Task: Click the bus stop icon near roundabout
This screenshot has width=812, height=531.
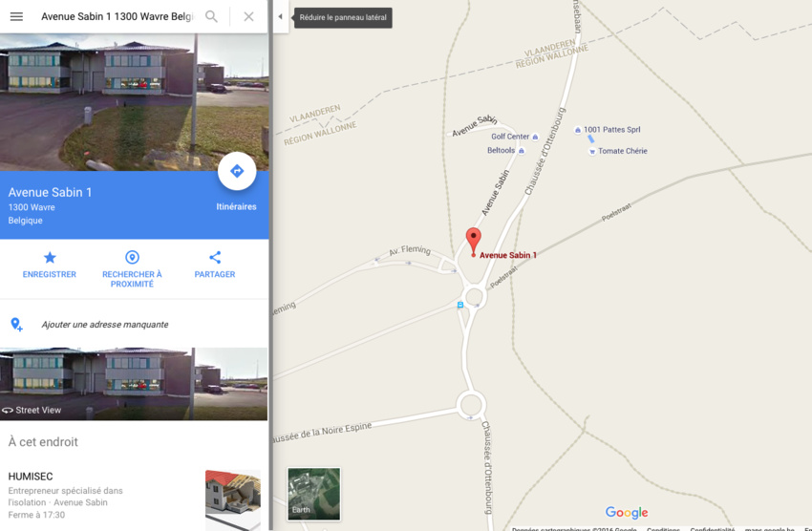Action: point(460,306)
